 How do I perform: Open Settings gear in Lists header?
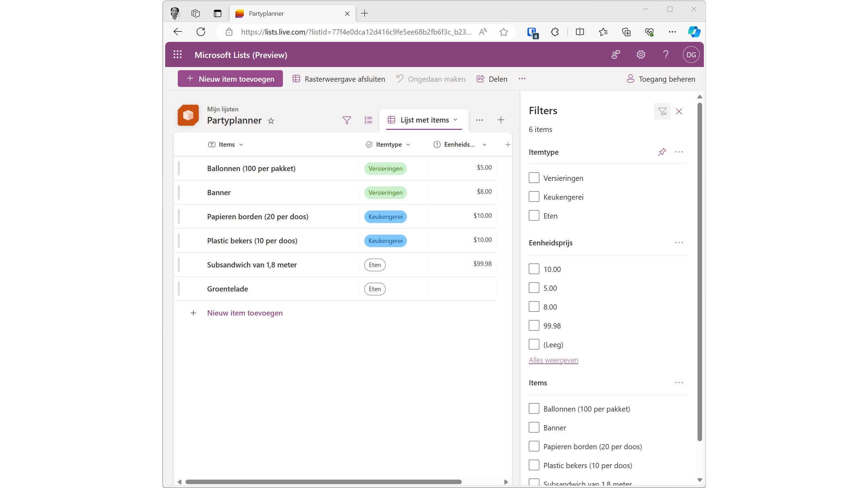click(x=641, y=54)
